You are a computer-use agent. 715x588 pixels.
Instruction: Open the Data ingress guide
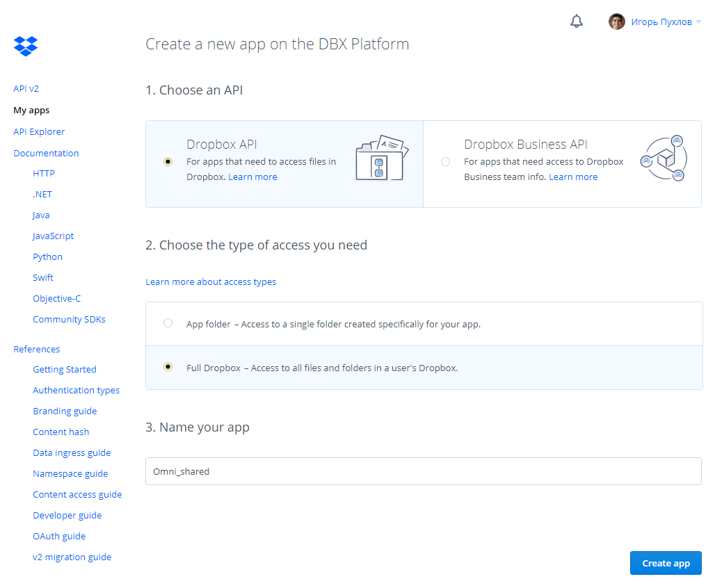point(72,453)
